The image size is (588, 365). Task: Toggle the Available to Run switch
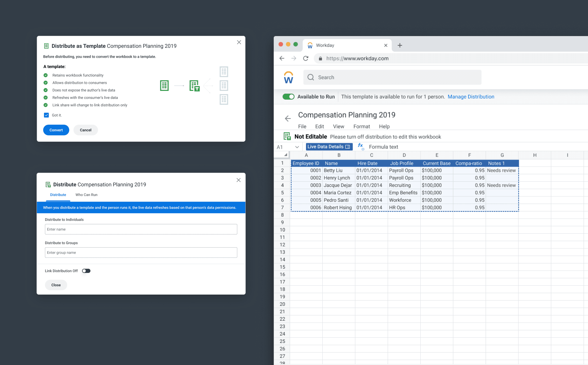288,97
